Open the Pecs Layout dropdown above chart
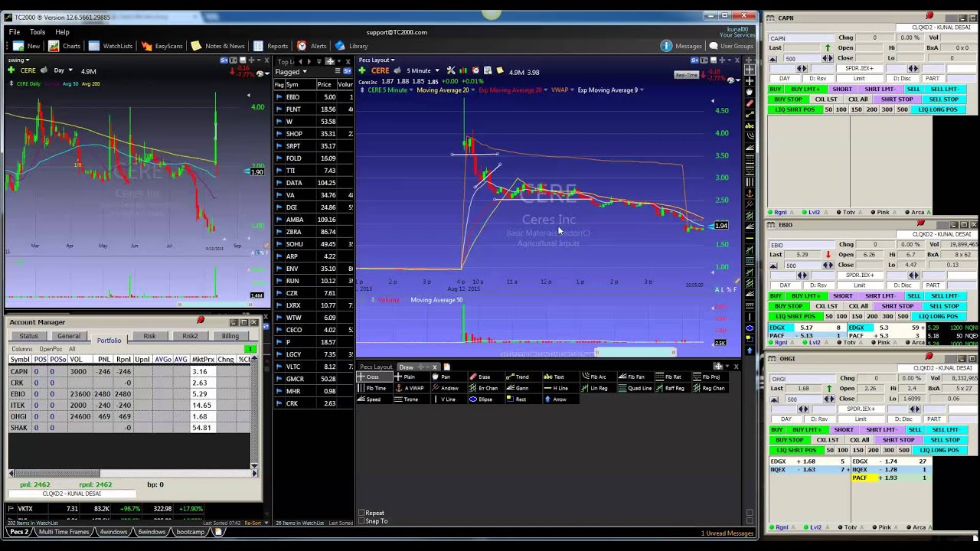This screenshot has width=980, height=551. click(377, 60)
